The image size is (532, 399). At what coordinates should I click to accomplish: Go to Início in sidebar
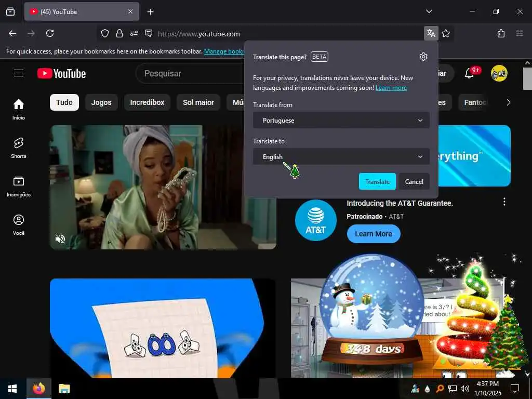(19, 109)
